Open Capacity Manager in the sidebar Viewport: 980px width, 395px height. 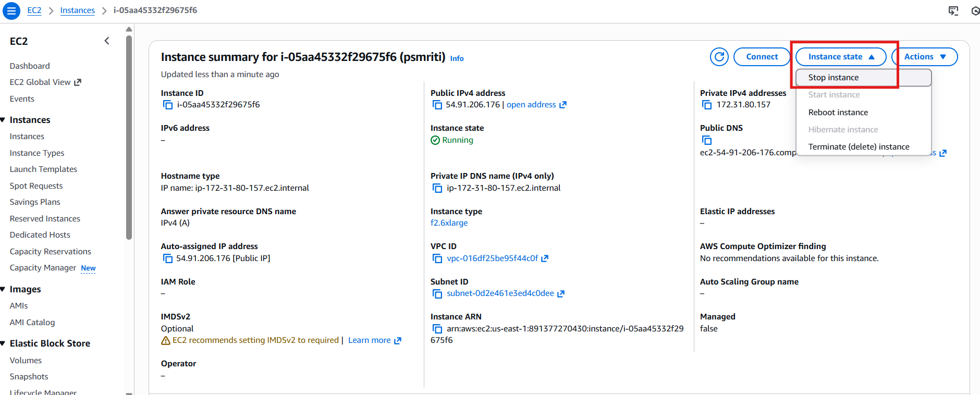pyautogui.click(x=43, y=268)
